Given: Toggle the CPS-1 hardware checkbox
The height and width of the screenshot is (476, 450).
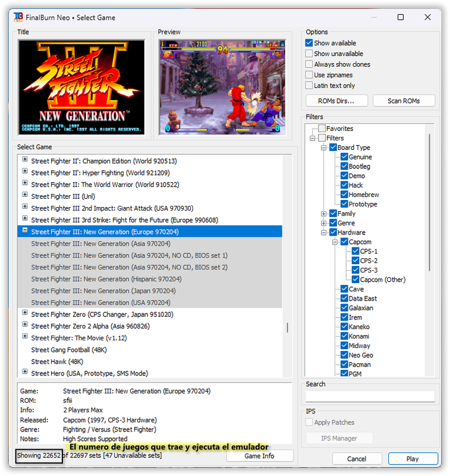Looking at the screenshot, I should [355, 251].
